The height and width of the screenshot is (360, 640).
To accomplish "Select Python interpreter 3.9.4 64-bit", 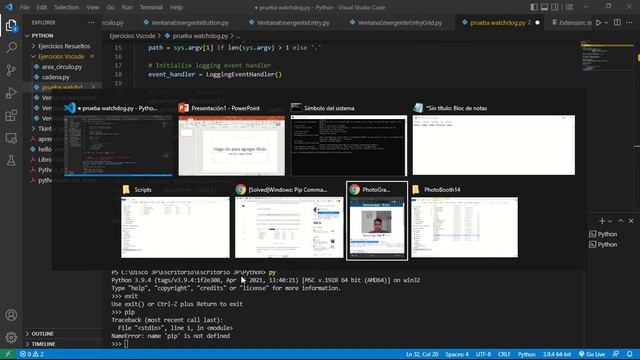I will click(557, 354).
